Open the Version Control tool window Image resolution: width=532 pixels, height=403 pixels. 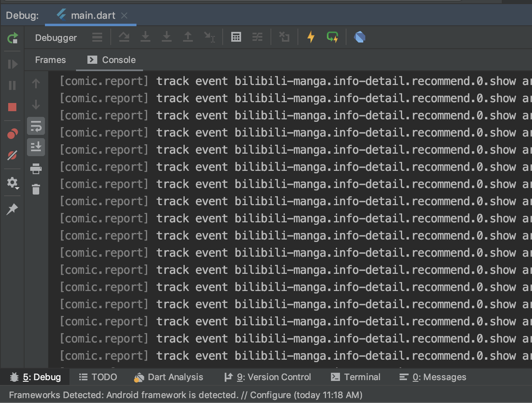click(268, 377)
